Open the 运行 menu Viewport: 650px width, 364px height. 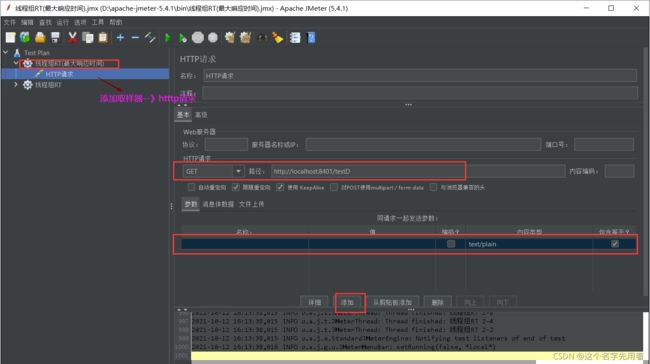63,22
